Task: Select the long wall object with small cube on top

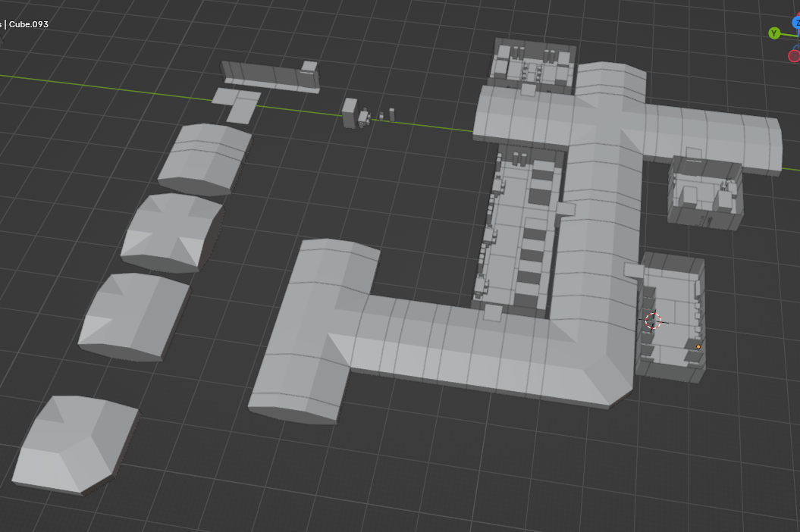Action: coord(271,77)
